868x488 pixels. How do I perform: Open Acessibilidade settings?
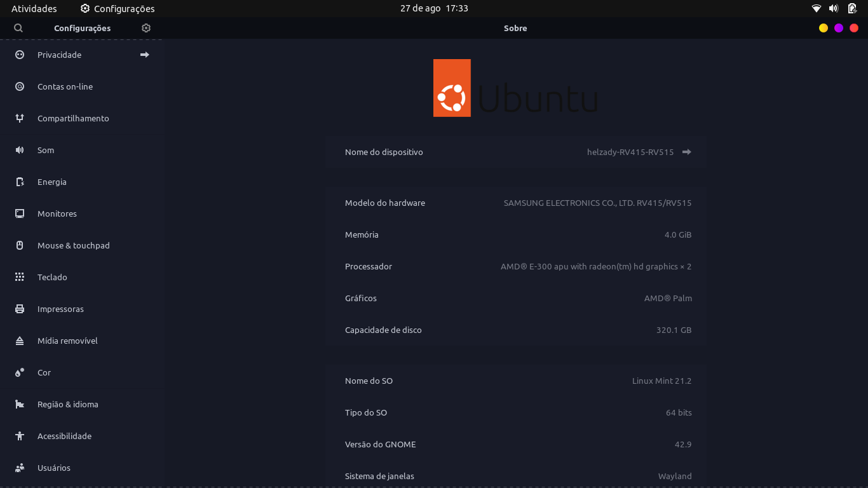pos(82,436)
